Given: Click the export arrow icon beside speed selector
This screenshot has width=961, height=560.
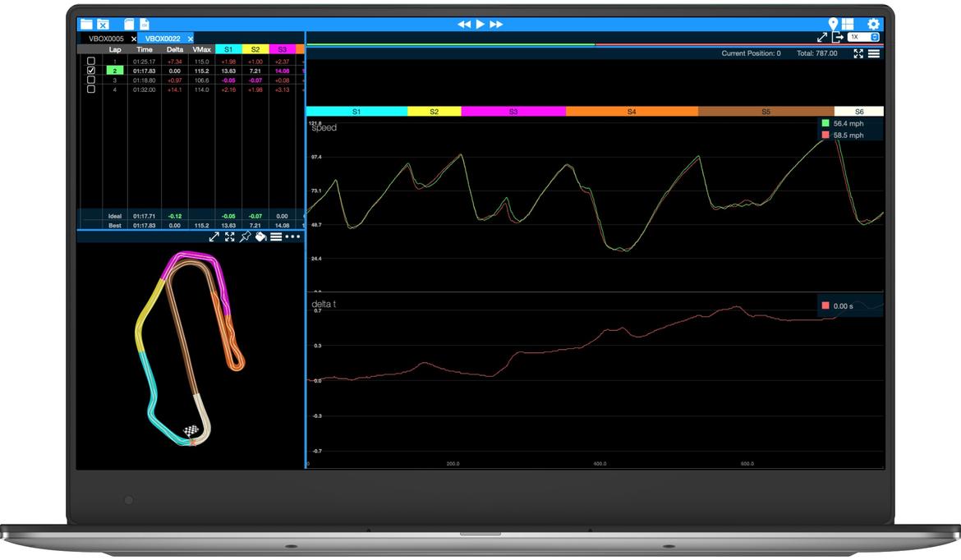Looking at the screenshot, I should point(837,38).
